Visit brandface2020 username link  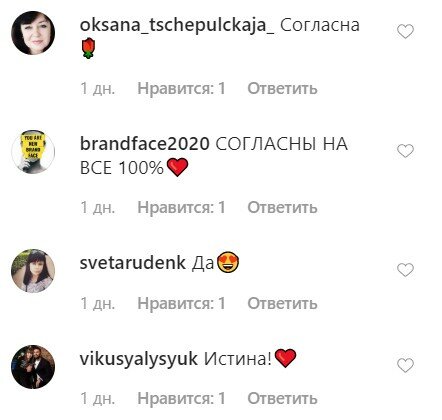145,144
